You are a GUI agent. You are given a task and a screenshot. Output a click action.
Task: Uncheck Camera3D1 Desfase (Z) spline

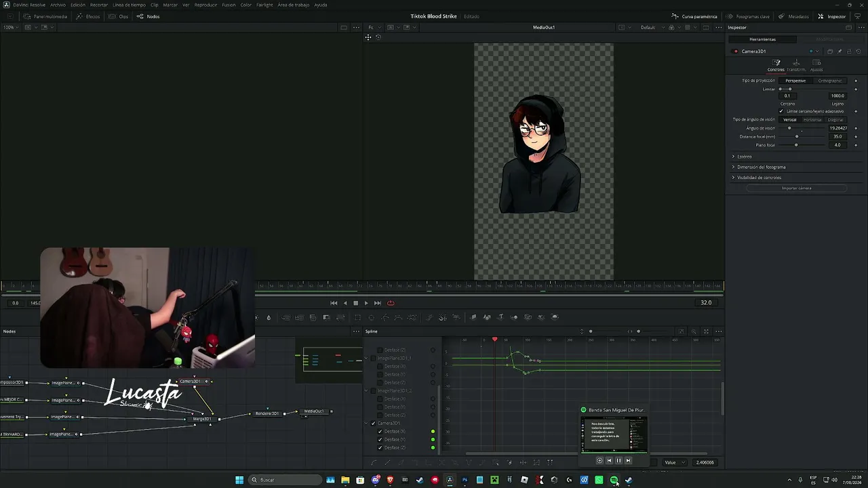click(380, 447)
